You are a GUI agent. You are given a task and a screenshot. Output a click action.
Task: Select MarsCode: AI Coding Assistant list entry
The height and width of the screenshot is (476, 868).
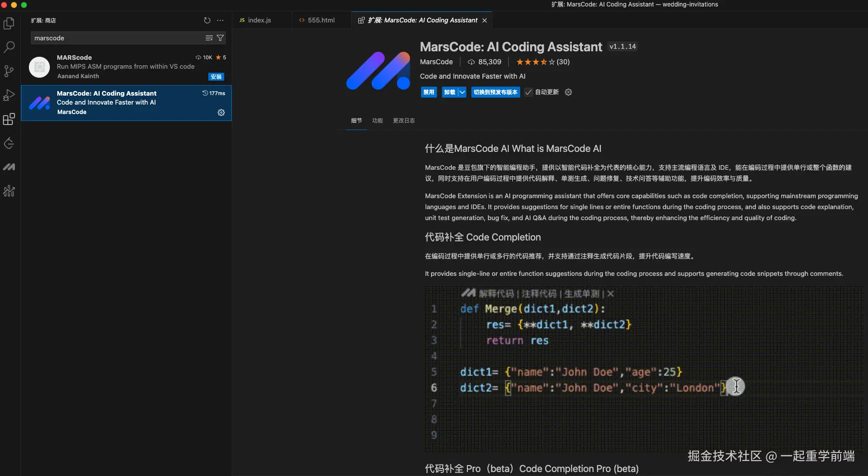point(126,103)
